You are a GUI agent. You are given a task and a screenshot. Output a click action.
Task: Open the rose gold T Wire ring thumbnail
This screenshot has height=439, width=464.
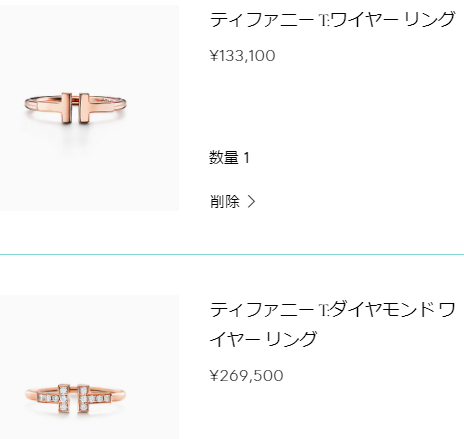pos(89,108)
